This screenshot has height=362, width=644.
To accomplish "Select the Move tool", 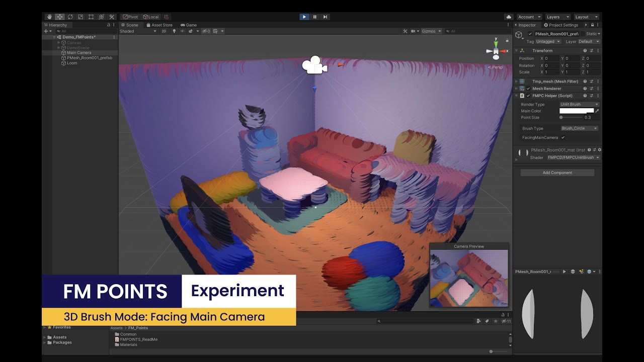I will point(60,17).
